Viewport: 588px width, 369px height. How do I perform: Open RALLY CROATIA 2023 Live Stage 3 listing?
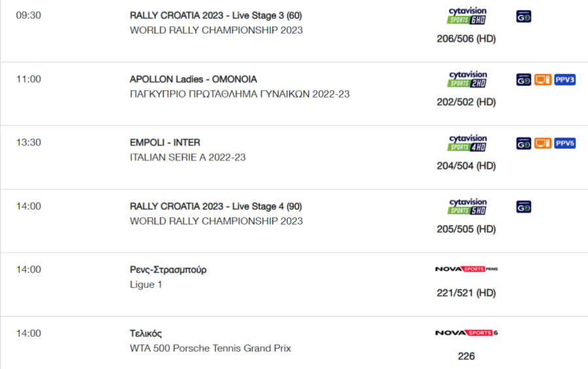point(216,16)
